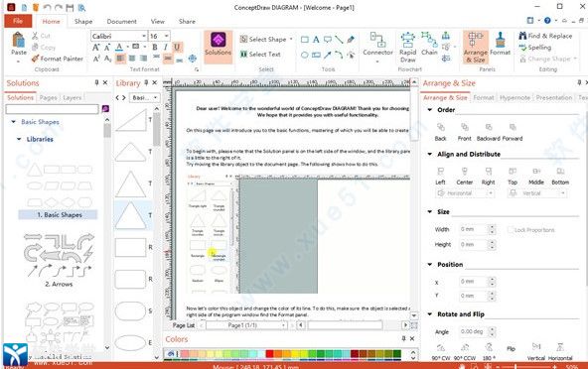Open the Horizontal distribute dropdown
Screen dimensions: 588x369
coord(464,193)
